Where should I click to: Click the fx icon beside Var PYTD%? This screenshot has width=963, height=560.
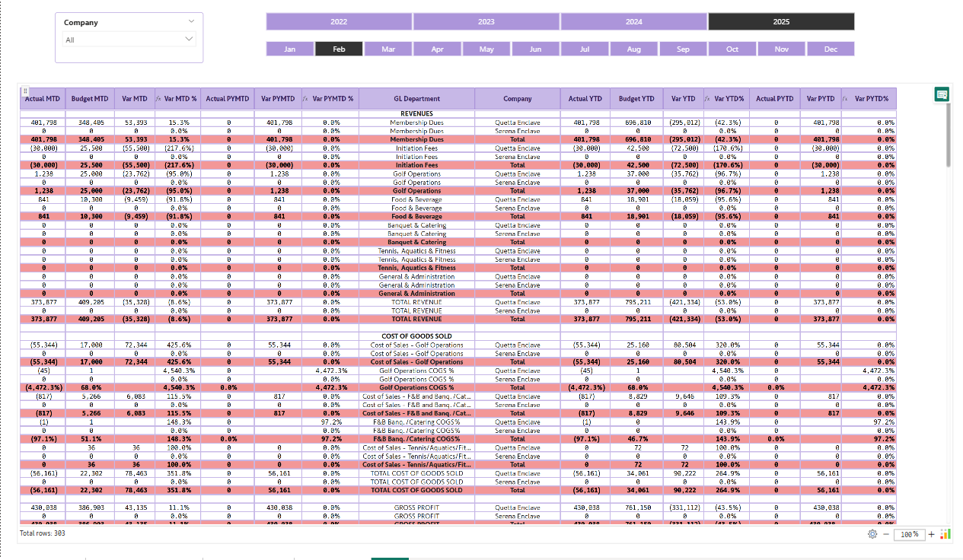(846, 99)
